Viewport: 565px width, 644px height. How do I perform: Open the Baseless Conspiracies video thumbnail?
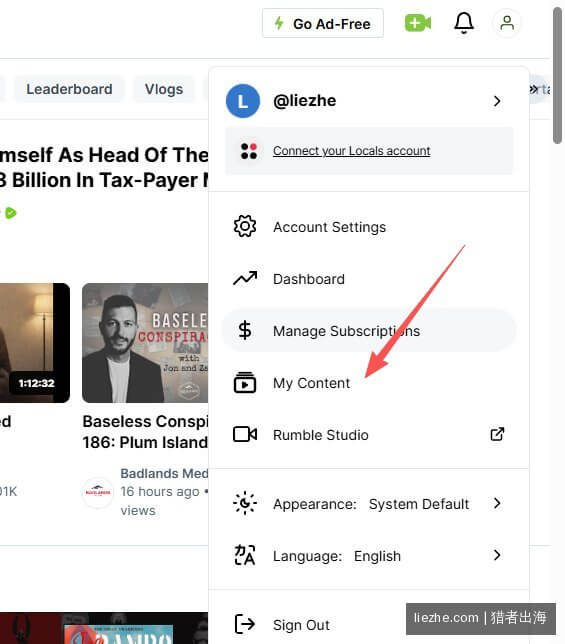coord(145,343)
